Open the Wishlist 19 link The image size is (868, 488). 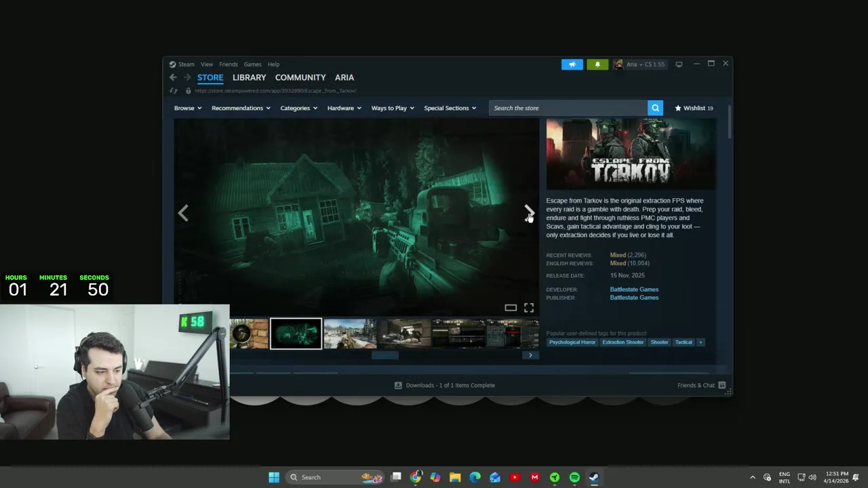click(694, 108)
